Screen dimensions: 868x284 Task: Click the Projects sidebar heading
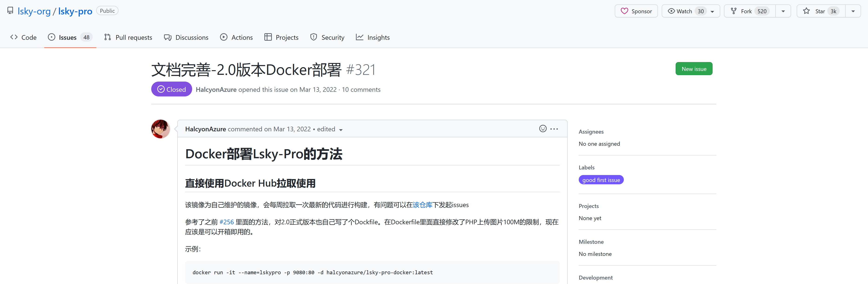coord(589,206)
